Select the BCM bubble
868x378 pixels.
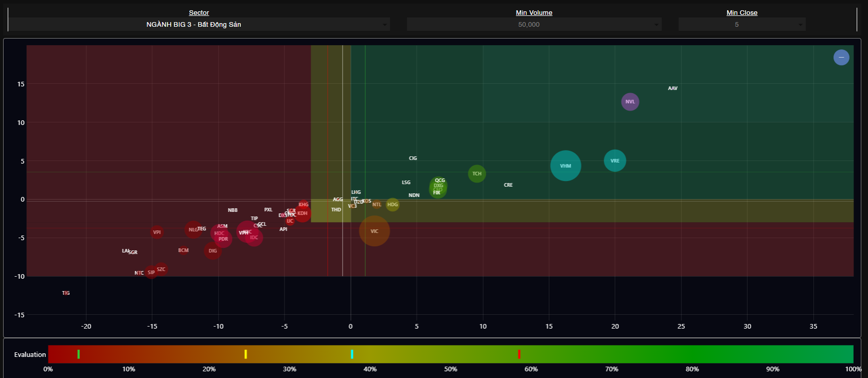pos(183,250)
